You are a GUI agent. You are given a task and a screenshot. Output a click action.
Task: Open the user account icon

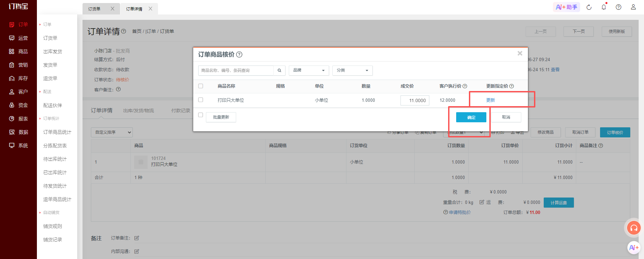633,7
